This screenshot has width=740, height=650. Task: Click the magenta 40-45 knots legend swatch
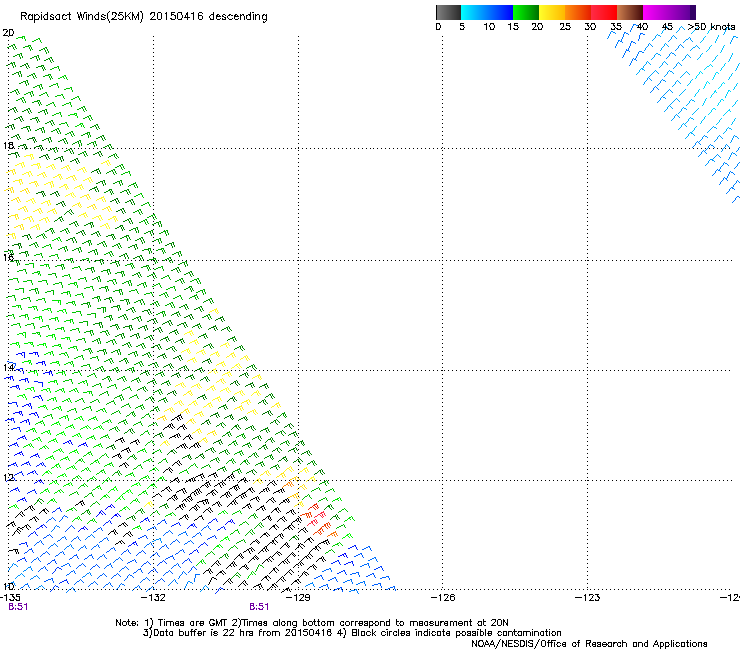coord(656,12)
